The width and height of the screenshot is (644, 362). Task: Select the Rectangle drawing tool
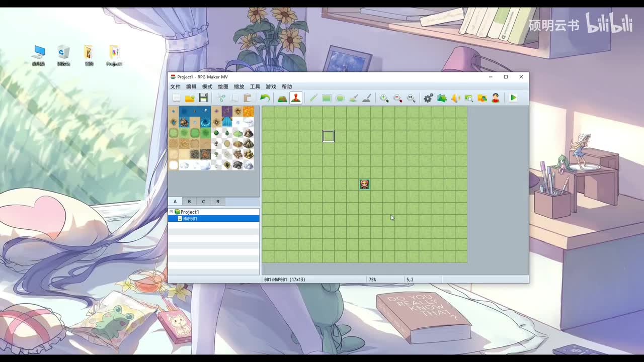click(327, 98)
